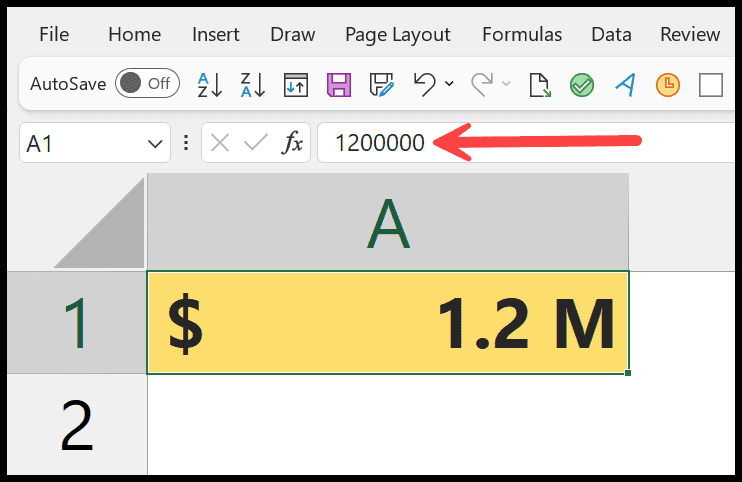Click the Sort A to Z icon

(210, 85)
